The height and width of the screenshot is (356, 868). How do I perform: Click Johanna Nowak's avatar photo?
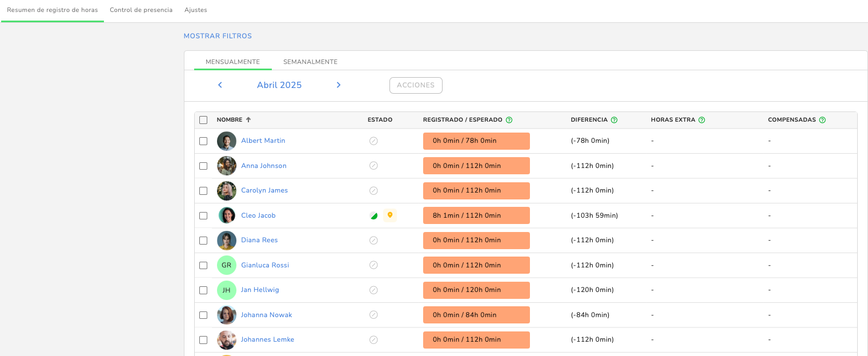tap(227, 315)
